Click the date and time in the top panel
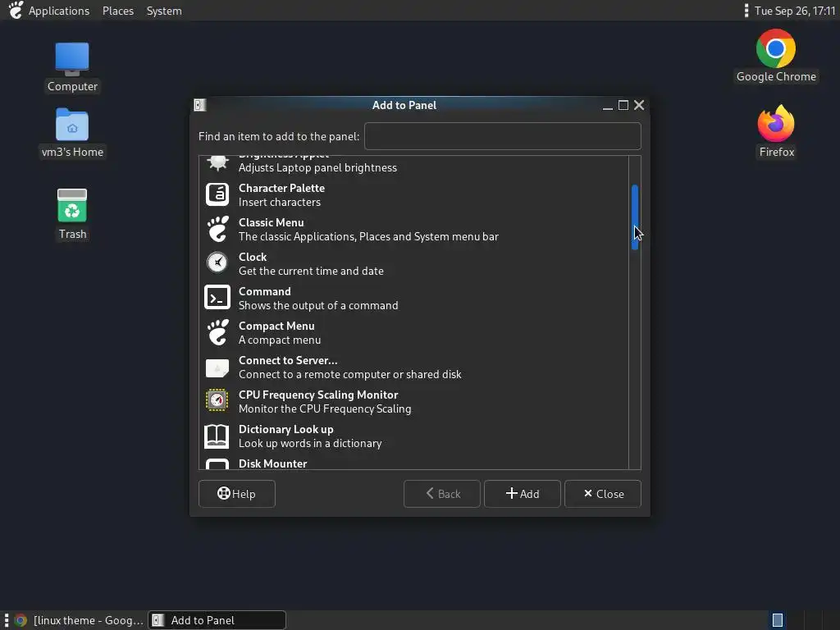 [x=795, y=11]
